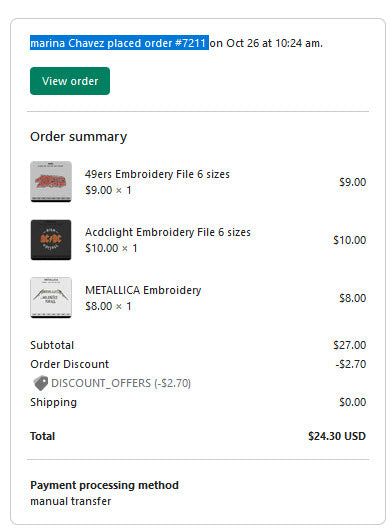390x530 pixels.
Task: Click the green View order button
Action: pos(70,81)
